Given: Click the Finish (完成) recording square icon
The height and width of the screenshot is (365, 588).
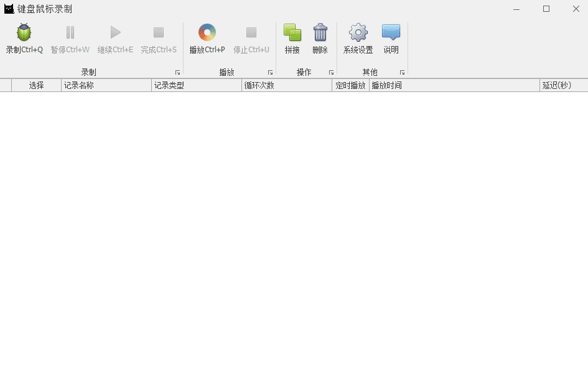Looking at the screenshot, I should point(159,33).
